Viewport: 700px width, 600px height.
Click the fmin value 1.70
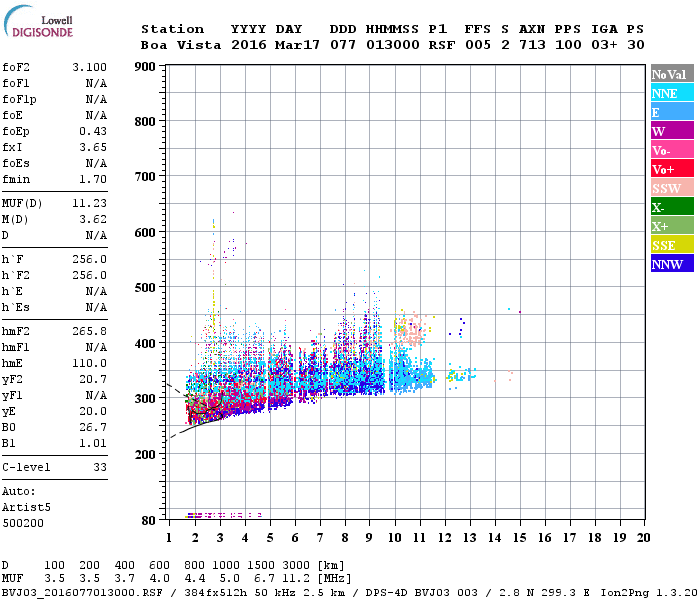click(x=93, y=179)
